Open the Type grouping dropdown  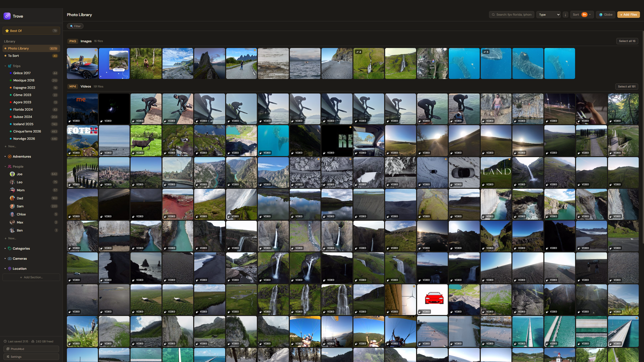(548, 15)
